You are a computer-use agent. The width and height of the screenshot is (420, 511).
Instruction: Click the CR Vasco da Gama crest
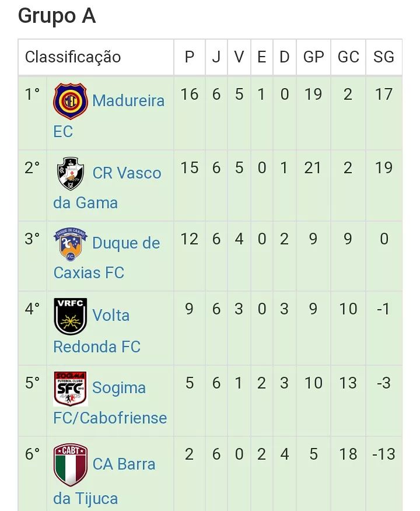point(71,173)
